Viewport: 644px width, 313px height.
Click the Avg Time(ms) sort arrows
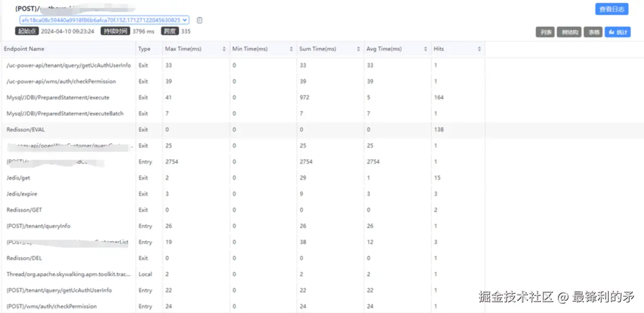pyautogui.click(x=425, y=49)
